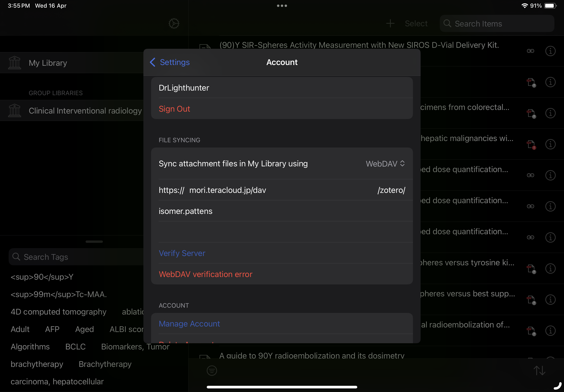Click My Library building icon
Viewport: 564px width, 392px height.
coord(15,63)
